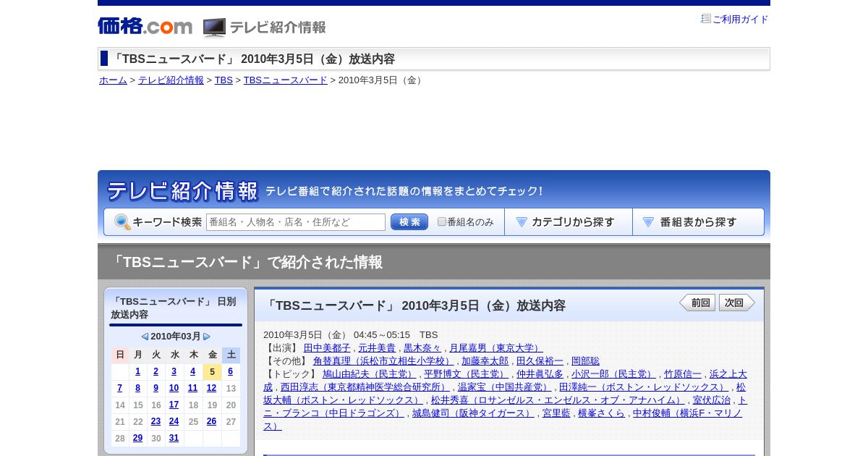868x456 pixels.
Task: Open 田澤純一（ボストン・レッドソックス） link
Action: click(643, 387)
